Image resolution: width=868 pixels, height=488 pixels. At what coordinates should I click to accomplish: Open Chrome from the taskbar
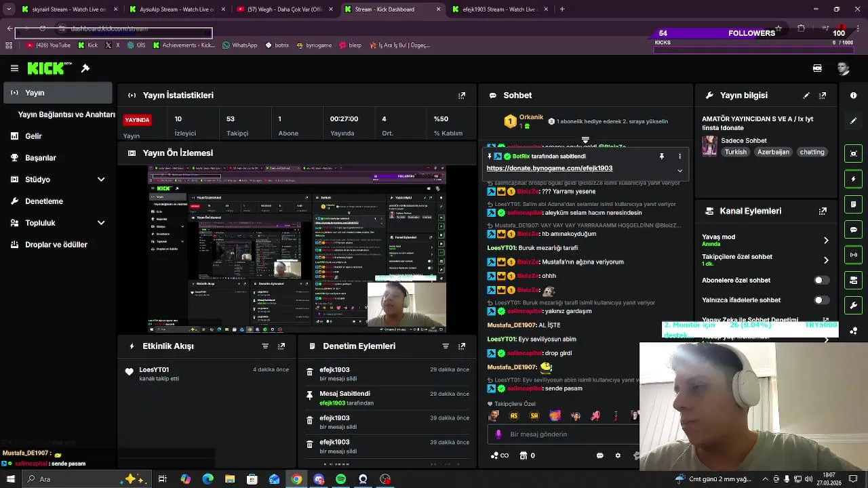click(x=296, y=479)
